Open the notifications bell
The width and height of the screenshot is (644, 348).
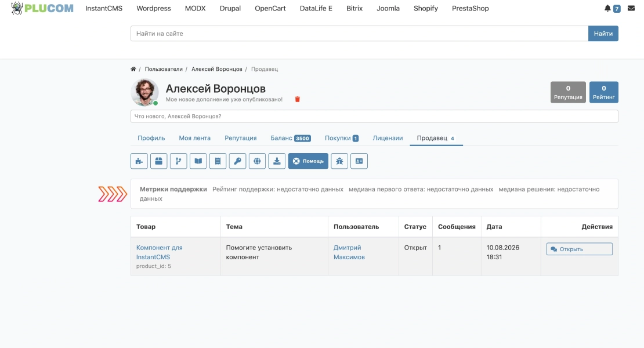[607, 8]
